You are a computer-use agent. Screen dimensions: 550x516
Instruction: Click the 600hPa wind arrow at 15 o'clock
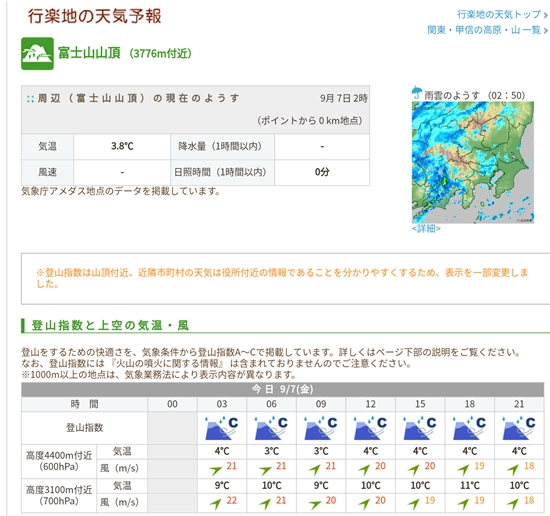pyautogui.click(x=414, y=470)
